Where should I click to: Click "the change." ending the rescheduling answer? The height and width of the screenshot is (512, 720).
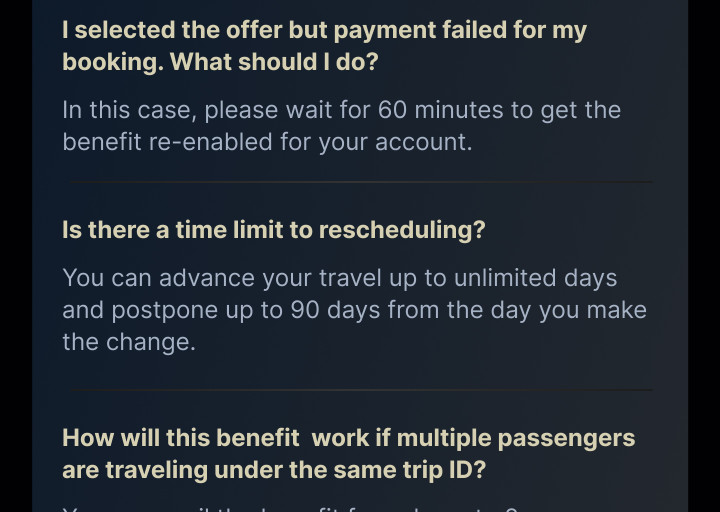coord(128,342)
